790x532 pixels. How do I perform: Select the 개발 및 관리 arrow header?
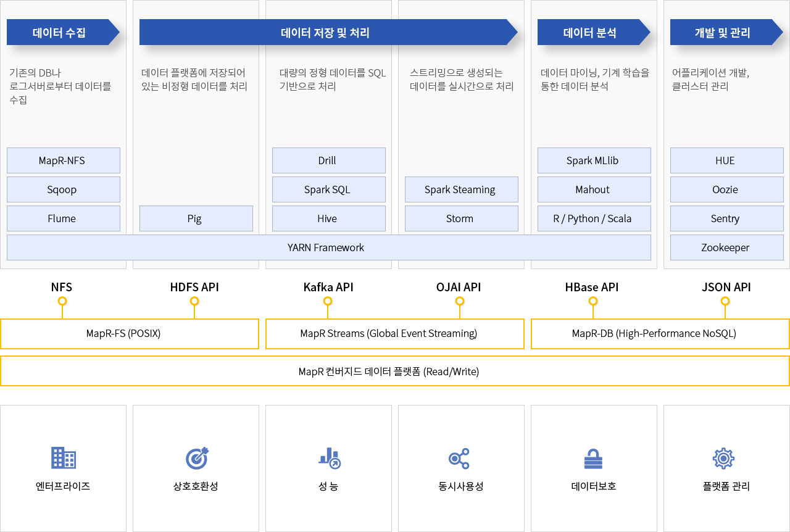point(723,33)
